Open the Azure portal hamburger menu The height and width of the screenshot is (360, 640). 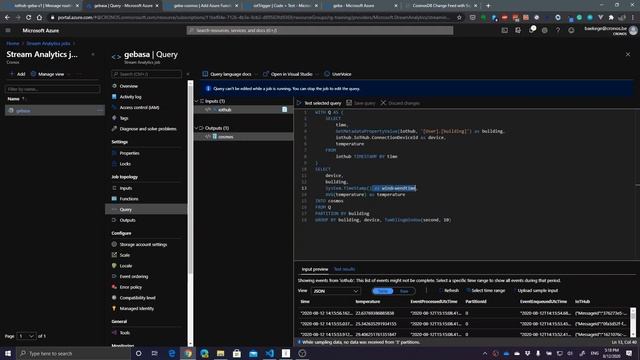tap(8, 30)
